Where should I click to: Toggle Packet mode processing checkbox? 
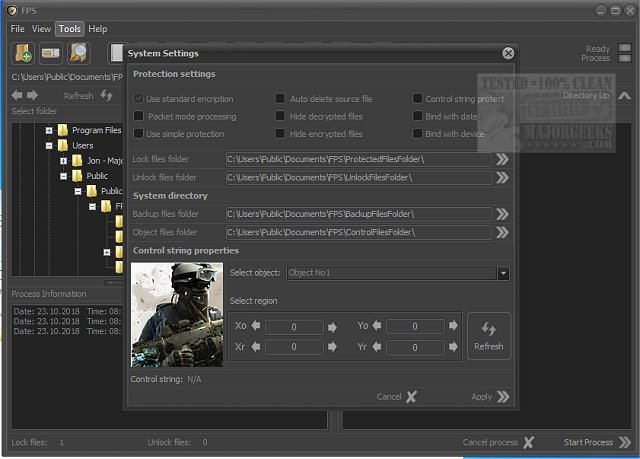(139, 116)
